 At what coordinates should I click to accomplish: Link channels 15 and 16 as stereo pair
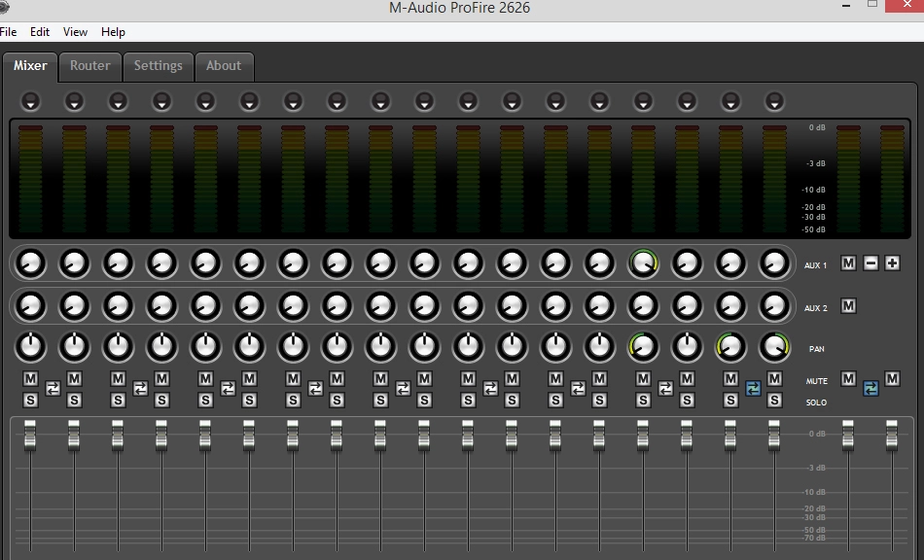[665, 389]
